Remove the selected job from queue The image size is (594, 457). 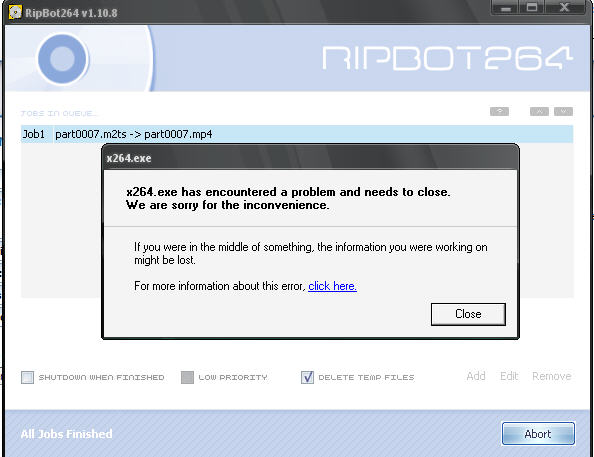(552, 376)
